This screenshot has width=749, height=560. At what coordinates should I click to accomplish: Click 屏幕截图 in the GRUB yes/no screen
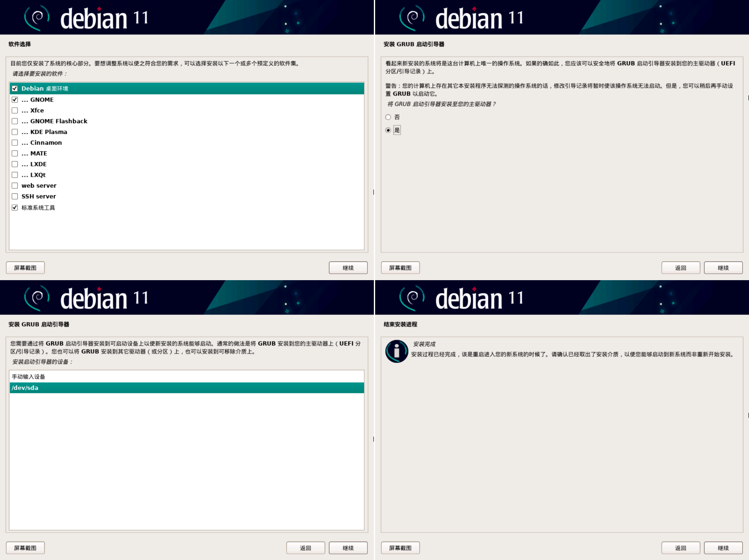tap(400, 268)
